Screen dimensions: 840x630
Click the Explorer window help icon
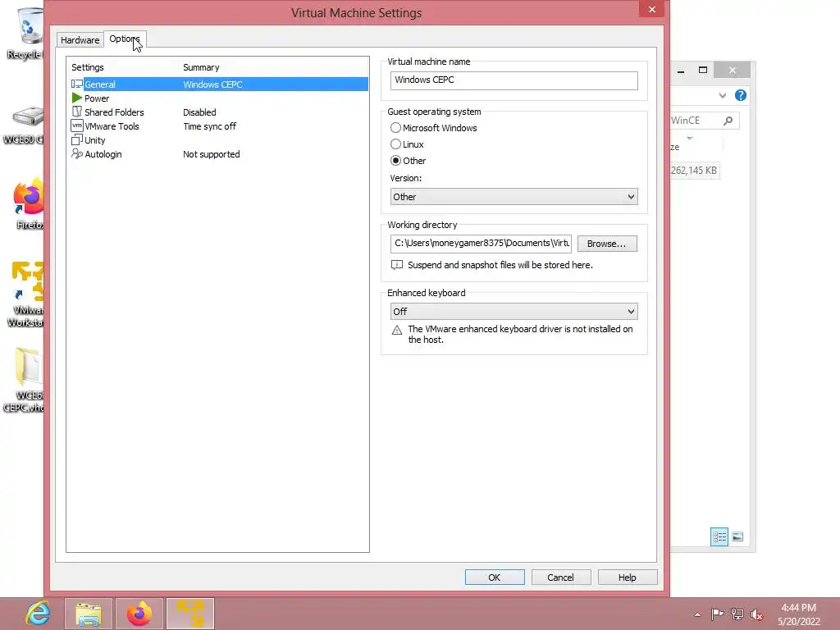click(741, 95)
